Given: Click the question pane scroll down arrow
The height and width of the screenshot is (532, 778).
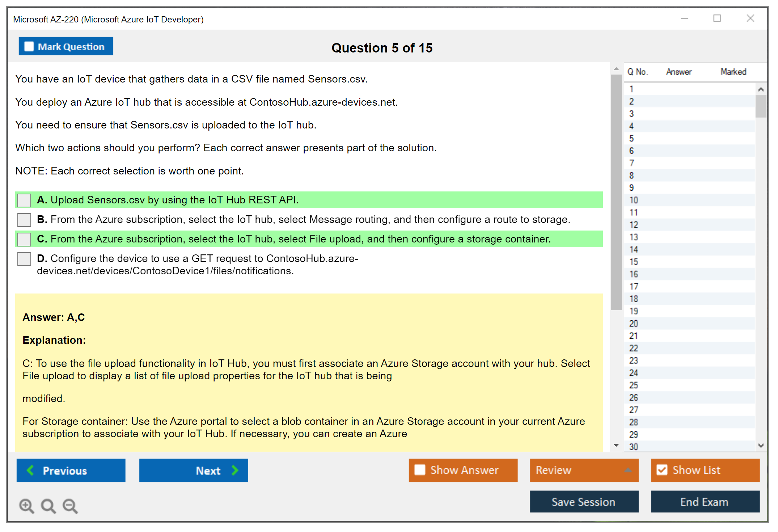Looking at the screenshot, I should 616,445.
